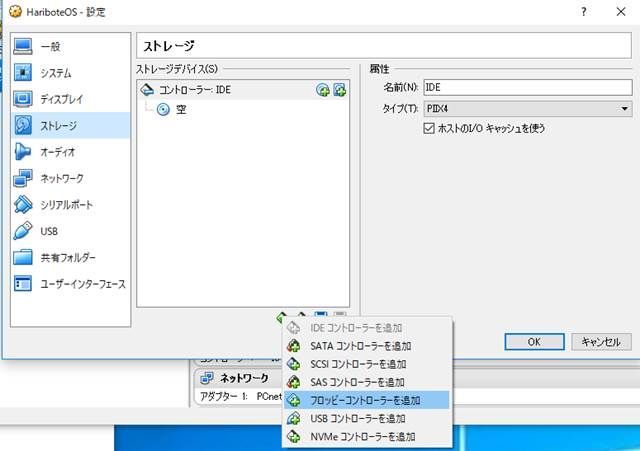This screenshot has width=640, height=451.
Task: Click add optical drive icon on IDE controller
Action: coord(323,90)
